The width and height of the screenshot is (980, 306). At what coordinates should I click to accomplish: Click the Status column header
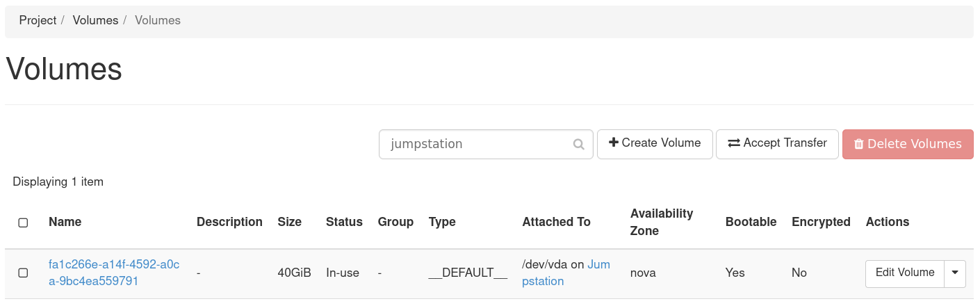(x=344, y=222)
